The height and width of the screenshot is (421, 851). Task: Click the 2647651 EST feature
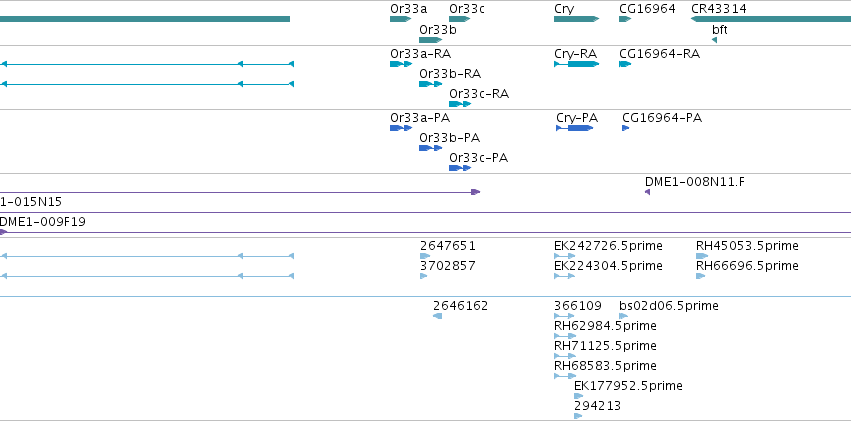(425, 256)
